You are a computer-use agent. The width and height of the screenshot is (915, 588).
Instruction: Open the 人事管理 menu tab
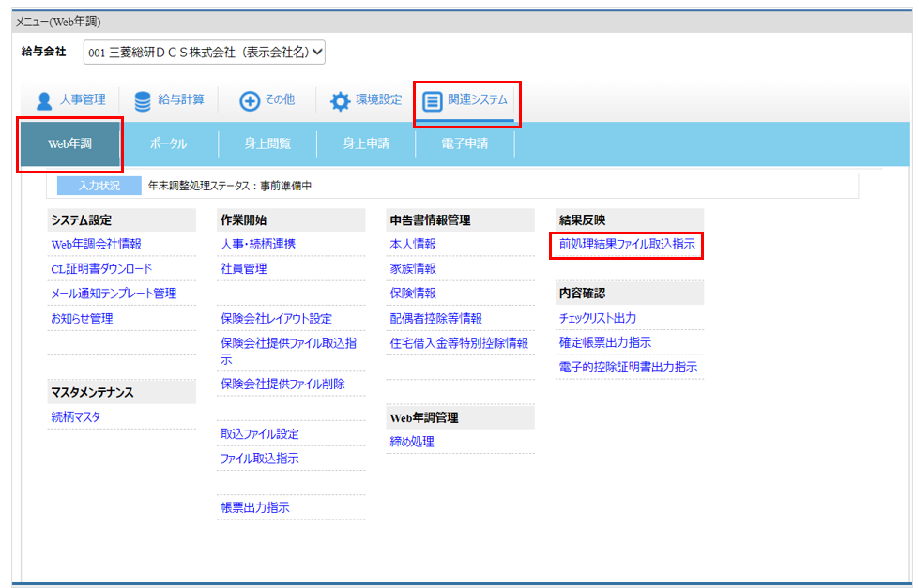[x=70, y=100]
